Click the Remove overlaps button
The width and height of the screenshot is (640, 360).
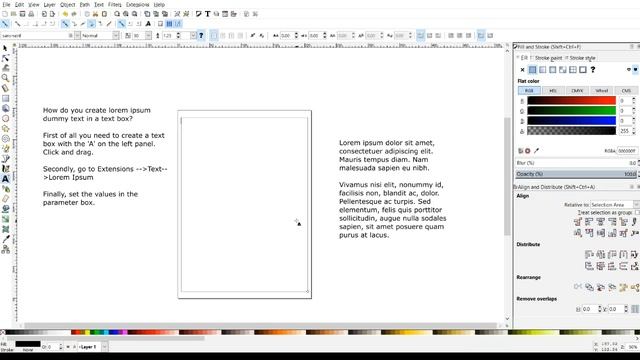pyautogui.click(x=635, y=309)
